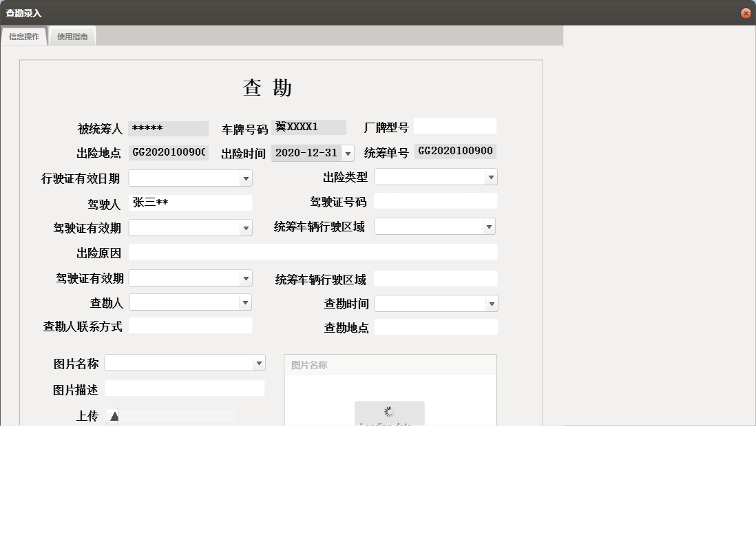This screenshot has height=542, width=756.
Task: Select the 信息操作 tab
Action: point(23,35)
